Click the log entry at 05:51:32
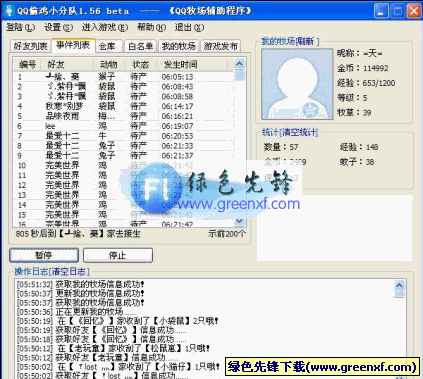Screen dimensions: 423x379 point(81,284)
